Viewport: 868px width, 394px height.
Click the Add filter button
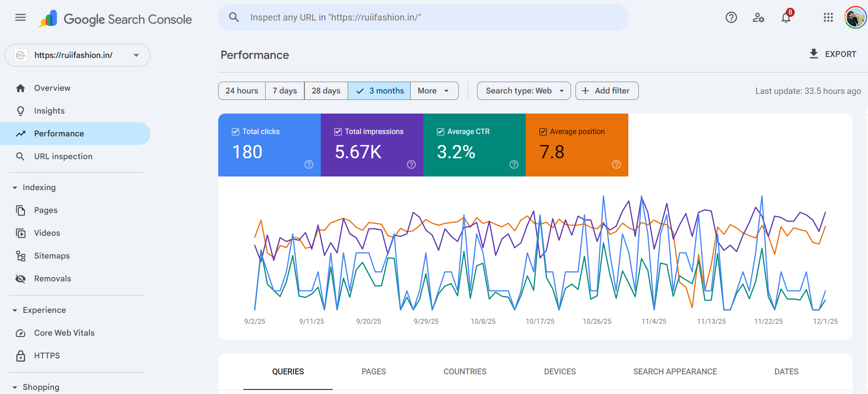[606, 91]
